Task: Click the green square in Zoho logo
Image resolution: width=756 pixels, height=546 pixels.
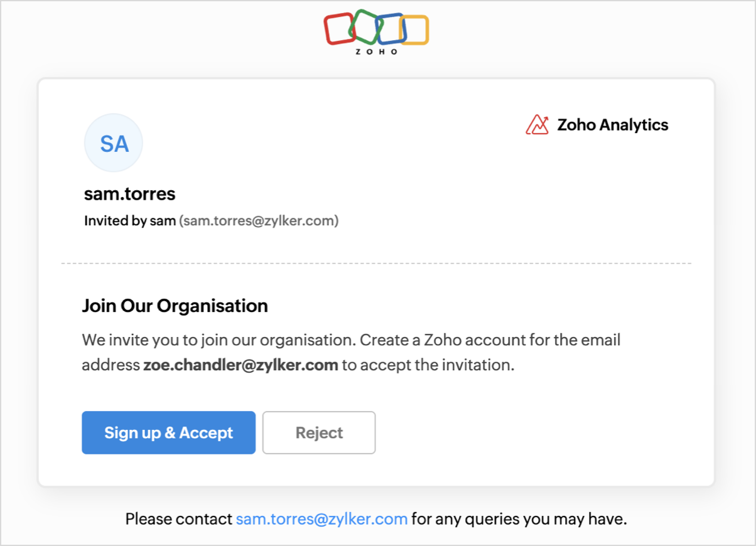Action: [x=363, y=25]
